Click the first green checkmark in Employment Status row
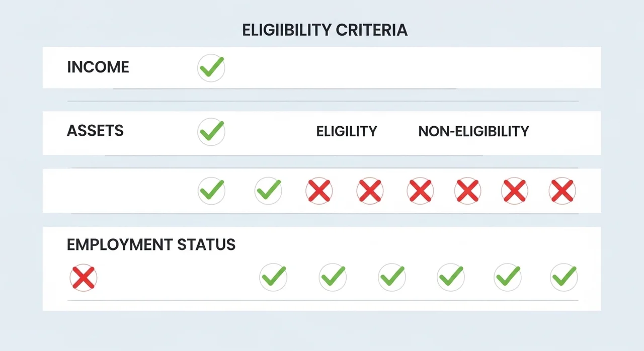The width and height of the screenshot is (644, 351). click(x=273, y=277)
